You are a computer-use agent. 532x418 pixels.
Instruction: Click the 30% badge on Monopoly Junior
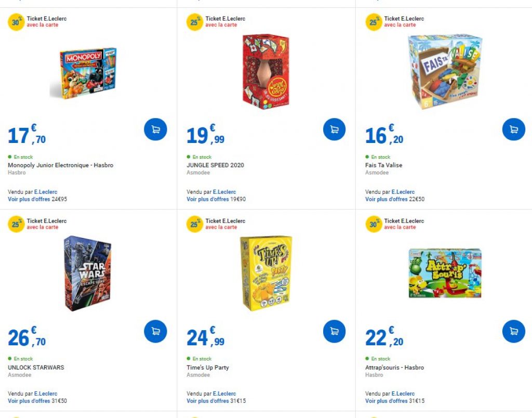point(16,22)
